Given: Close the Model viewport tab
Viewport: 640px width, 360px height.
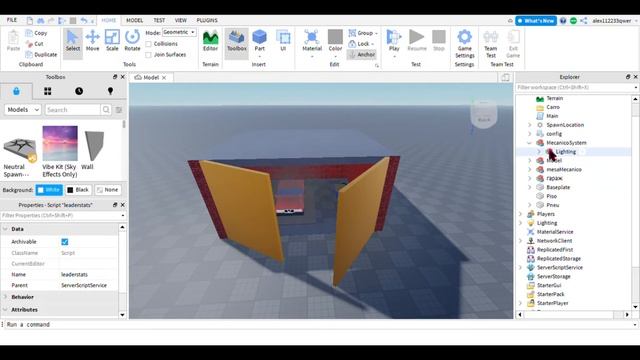Looking at the screenshot, I should coord(164,78).
